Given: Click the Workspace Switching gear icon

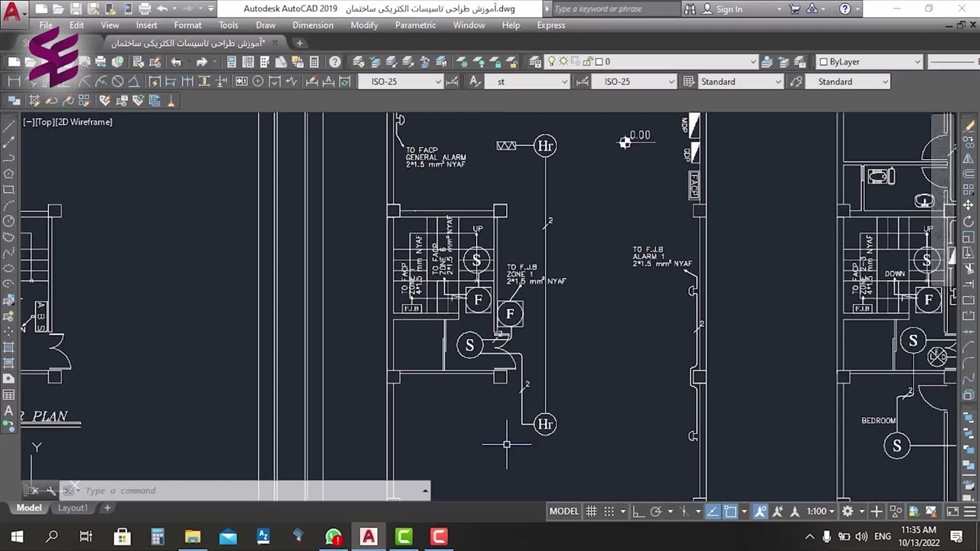Looking at the screenshot, I should point(847,511).
